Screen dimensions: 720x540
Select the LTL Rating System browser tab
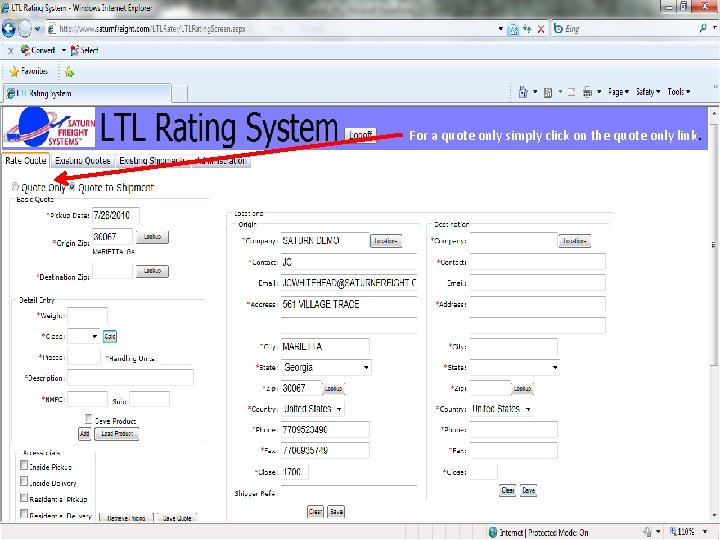coord(87,93)
